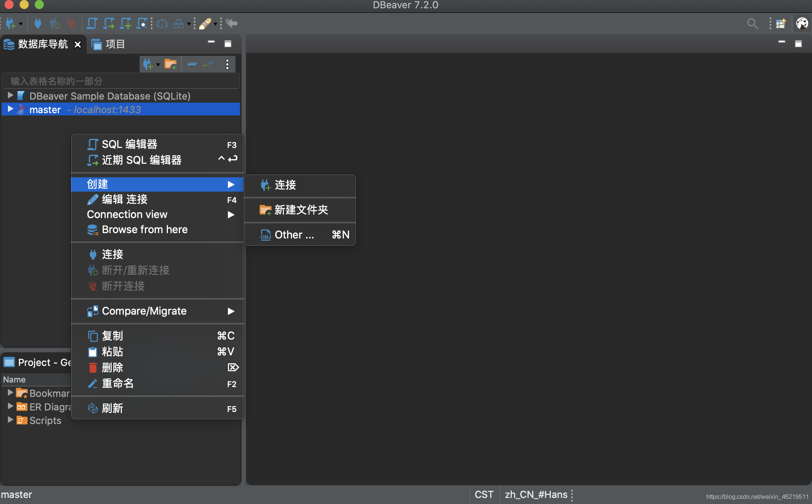Choose 编辑 连接 from the context menu
This screenshot has width=812, height=504.
pyautogui.click(x=157, y=199)
